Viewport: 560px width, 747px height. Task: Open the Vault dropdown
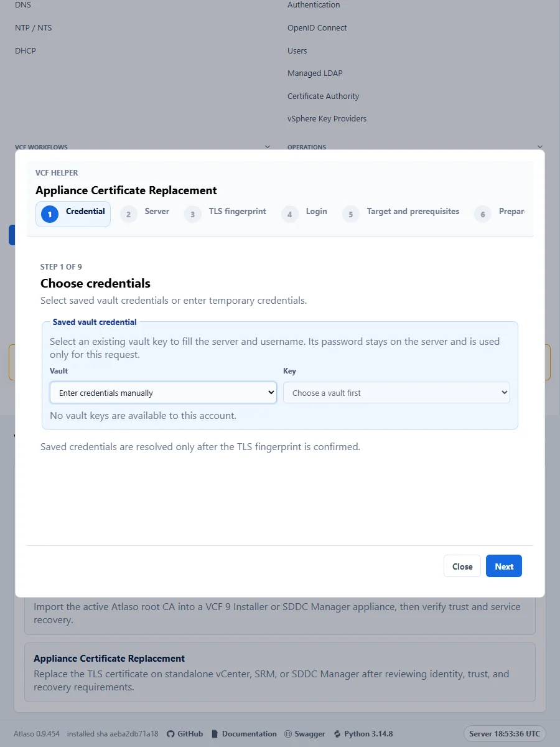(x=163, y=393)
